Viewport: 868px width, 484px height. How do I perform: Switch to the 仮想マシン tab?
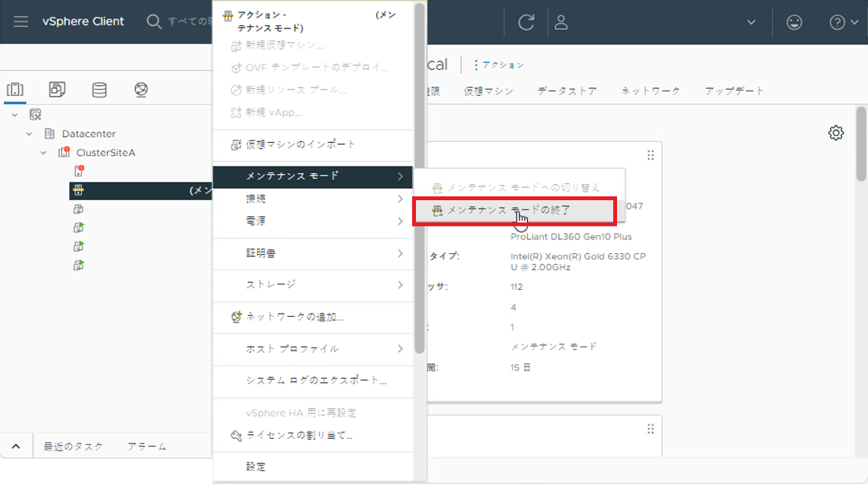coord(488,91)
